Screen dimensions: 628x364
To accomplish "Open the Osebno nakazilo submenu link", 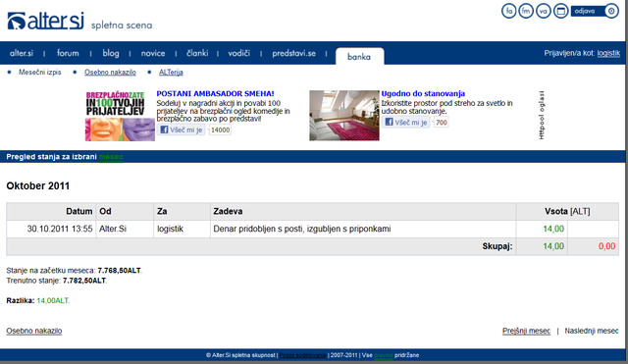I will point(110,73).
